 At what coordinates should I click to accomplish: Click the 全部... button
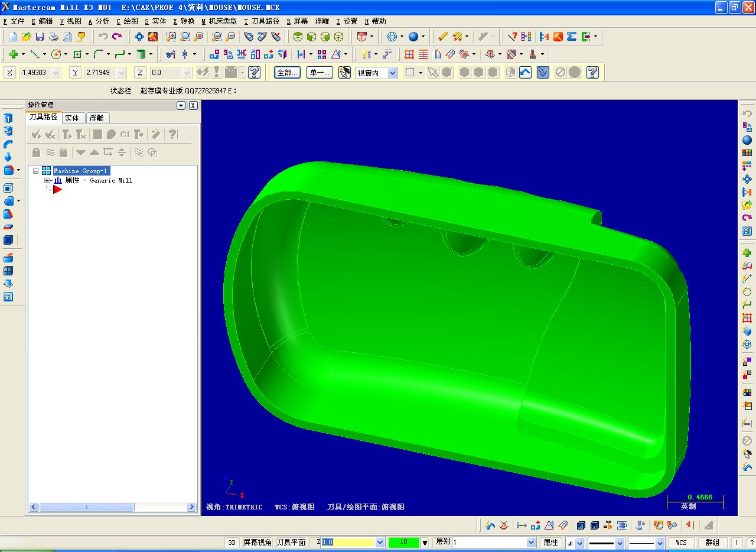pos(288,73)
